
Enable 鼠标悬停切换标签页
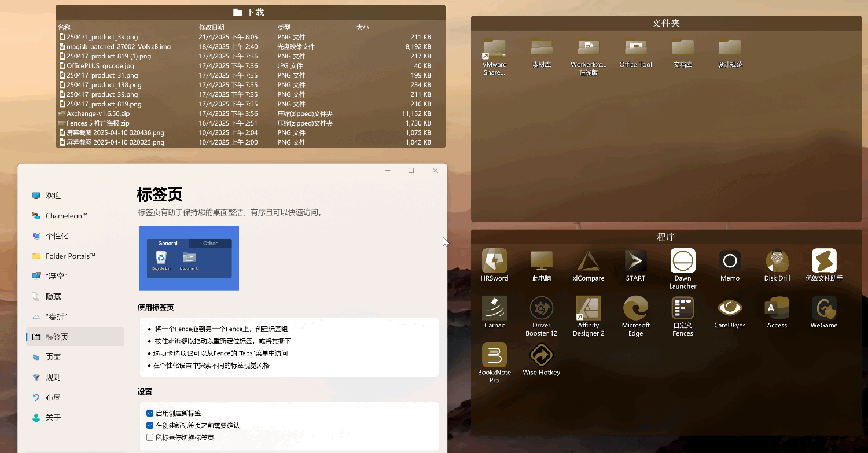[x=149, y=437]
